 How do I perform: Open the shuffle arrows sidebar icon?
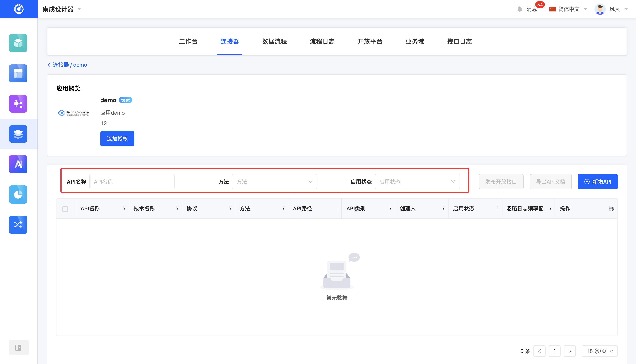pyautogui.click(x=18, y=225)
